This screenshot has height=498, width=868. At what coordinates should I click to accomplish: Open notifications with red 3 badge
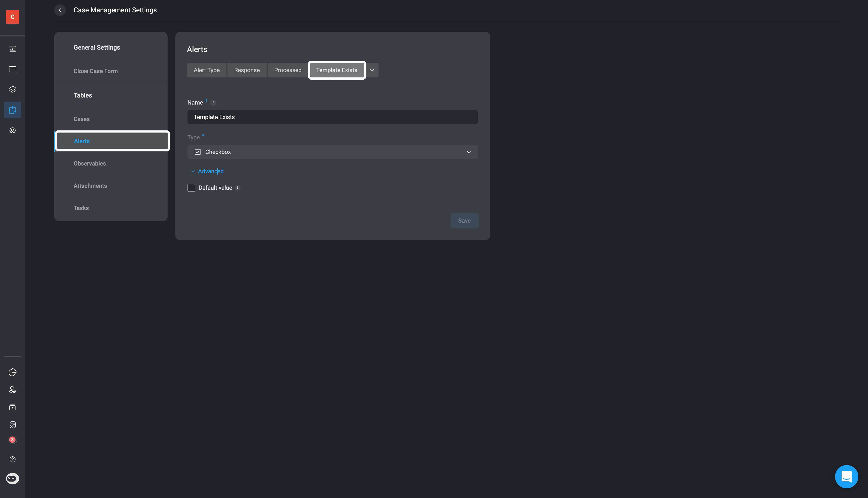point(13,440)
